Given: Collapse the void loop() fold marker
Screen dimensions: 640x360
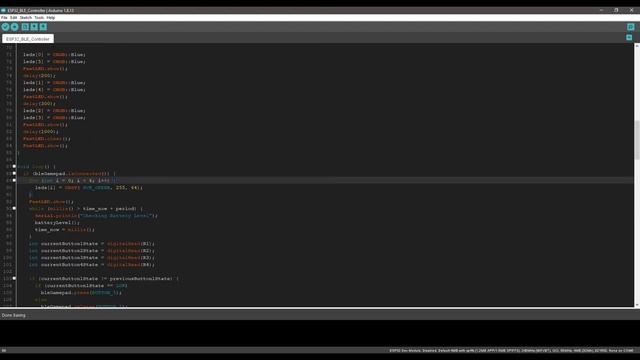Looking at the screenshot, I should point(14,167).
